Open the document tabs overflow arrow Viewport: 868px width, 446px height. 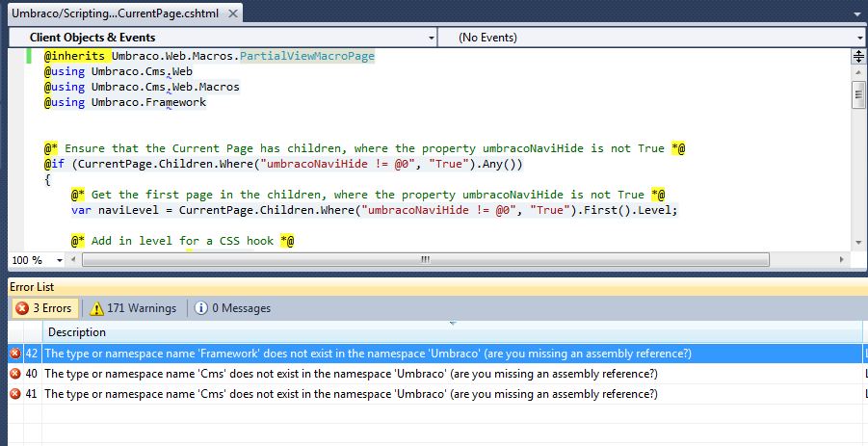tap(857, 13)
